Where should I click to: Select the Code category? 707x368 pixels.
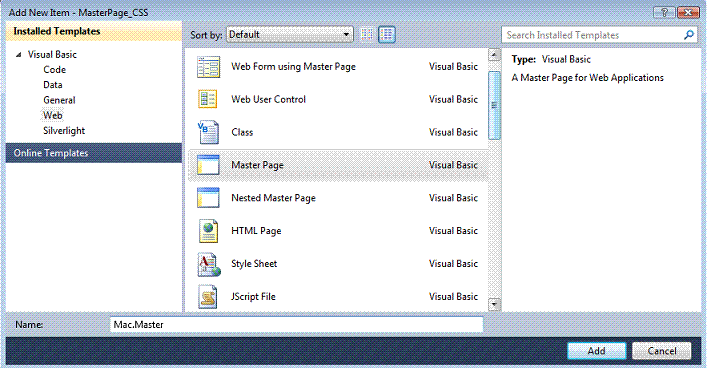coord(55,70)
